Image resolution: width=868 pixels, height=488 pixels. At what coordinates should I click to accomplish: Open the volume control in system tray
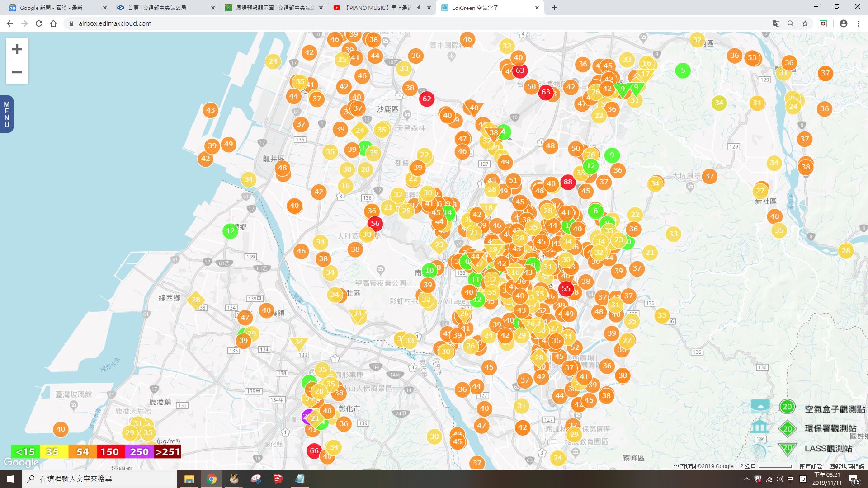779,479
